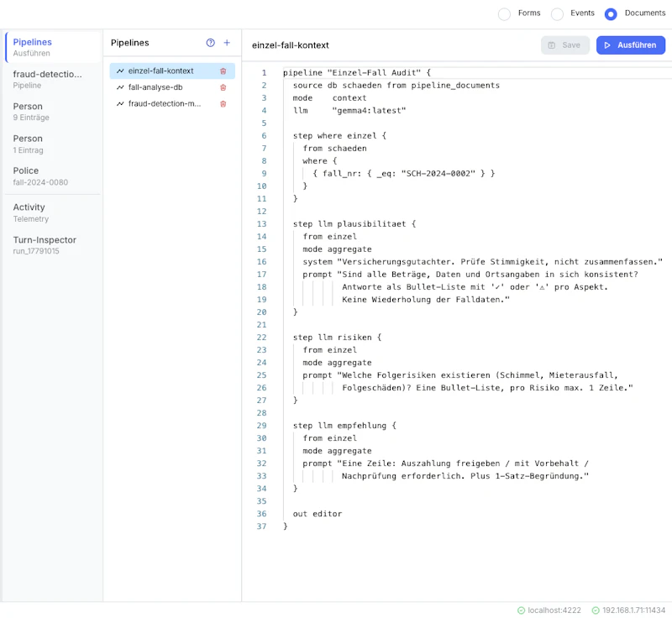The height and width of the screenshot is (618, 672).
Task: Click the fall_nr SCH-2024-0002 filter line
Action: click(404, 174)
